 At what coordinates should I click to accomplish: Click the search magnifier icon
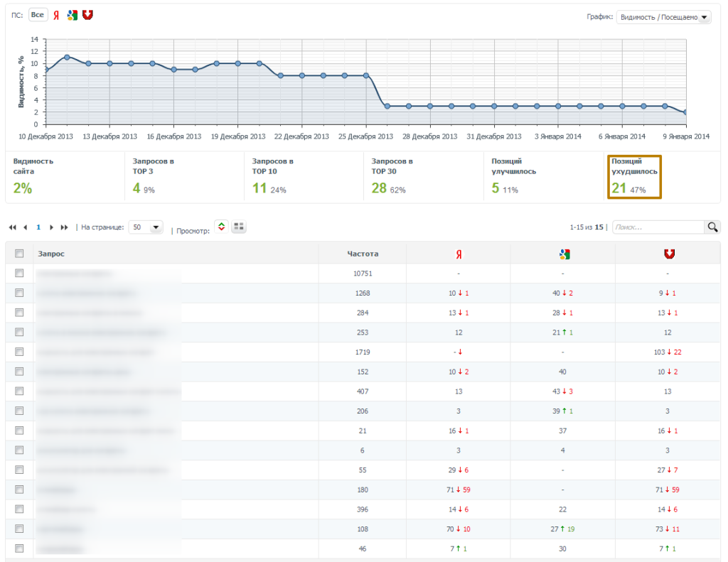coord(712,227)
